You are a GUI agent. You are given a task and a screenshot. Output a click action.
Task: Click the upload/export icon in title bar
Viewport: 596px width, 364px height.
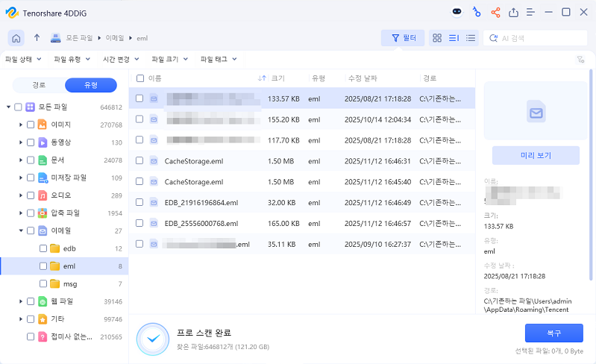(x=513, y=13)
